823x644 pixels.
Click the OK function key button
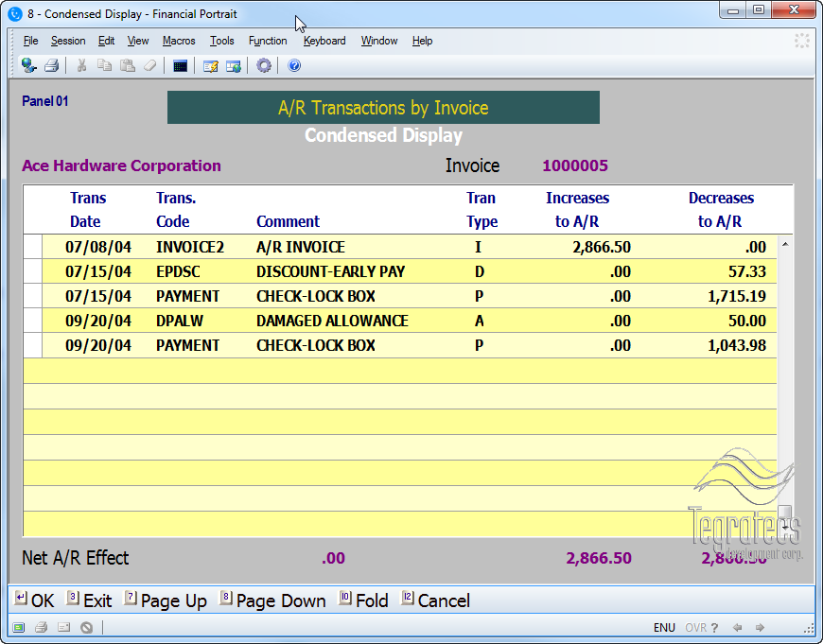click(x=34, y=600)
